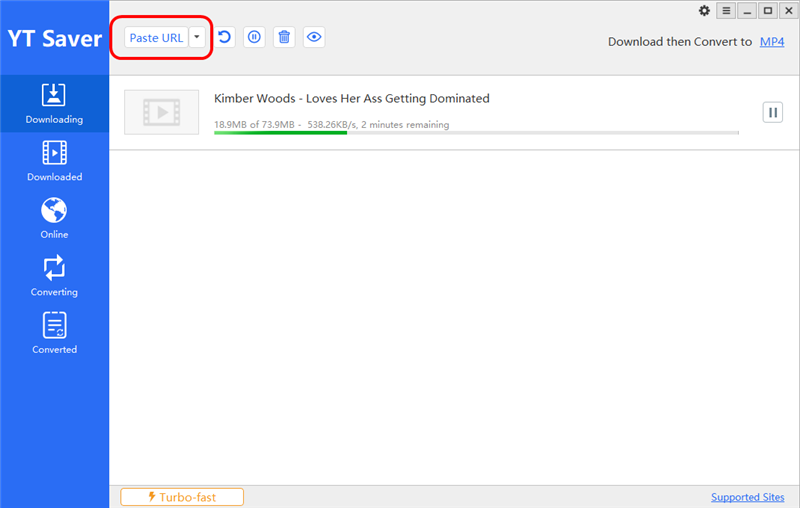Open the settings gear icon
Viewport: 800px width, 508px height.
point(704,11)
